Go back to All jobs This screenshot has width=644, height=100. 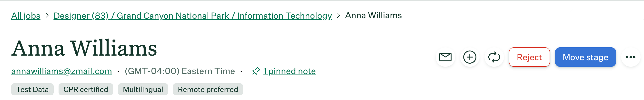click(x=26, y=16)
